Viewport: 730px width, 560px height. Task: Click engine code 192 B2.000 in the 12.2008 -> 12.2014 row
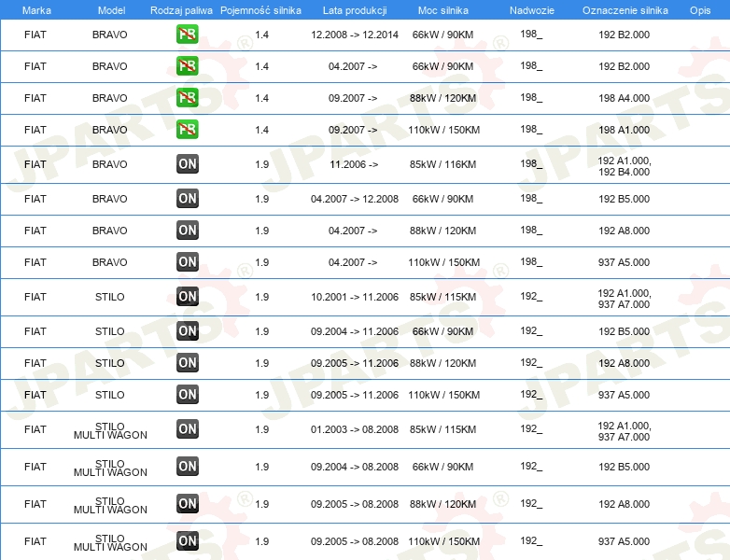pyautogui.click(x=624, y=35)
